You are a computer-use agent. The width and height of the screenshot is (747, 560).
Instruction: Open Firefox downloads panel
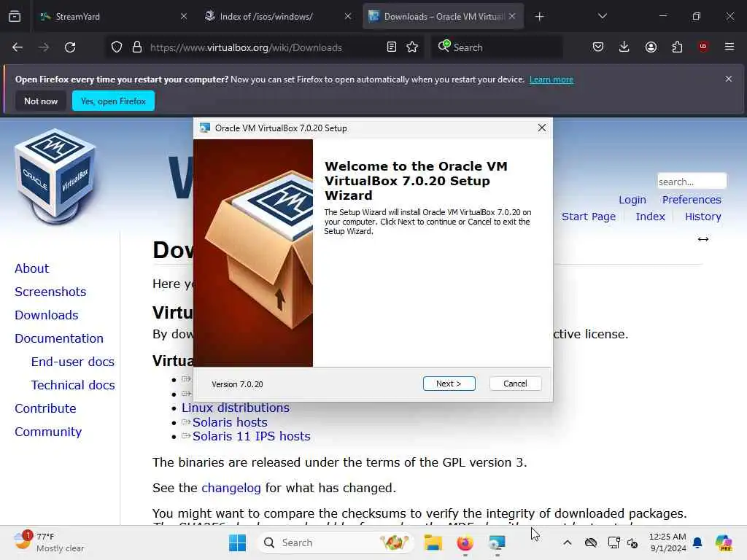pyautogui.click(x=624, y=47)
